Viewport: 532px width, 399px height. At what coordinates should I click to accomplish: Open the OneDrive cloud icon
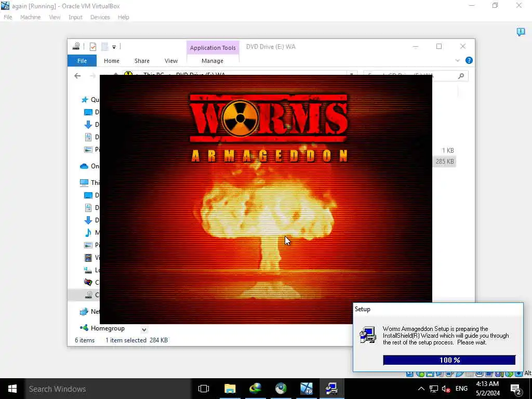coord(84,166)
